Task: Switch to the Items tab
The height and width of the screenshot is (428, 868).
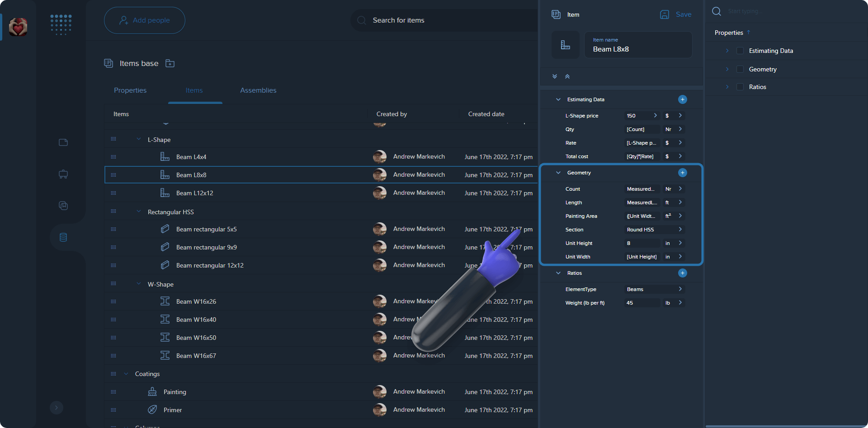Action: (x=194, y=90)
